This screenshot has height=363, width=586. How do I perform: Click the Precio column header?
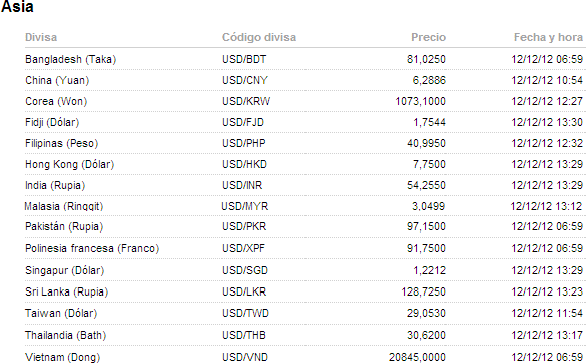click(428, 37)
